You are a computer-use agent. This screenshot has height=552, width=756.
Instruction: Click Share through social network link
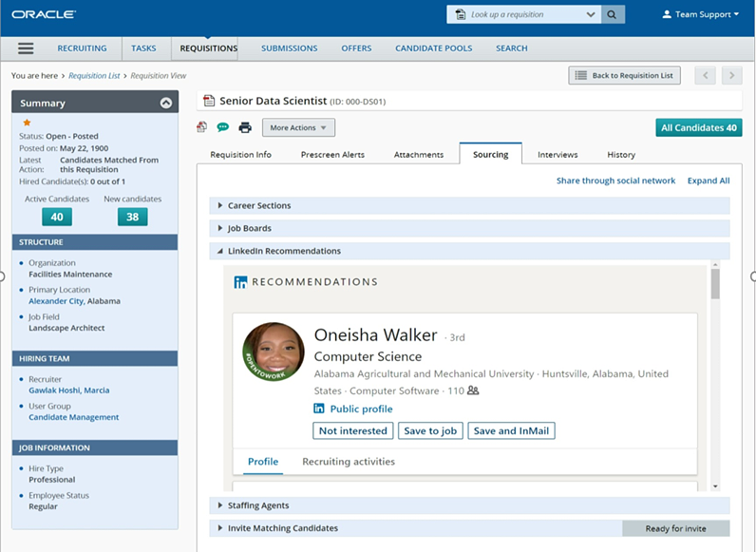615,181
